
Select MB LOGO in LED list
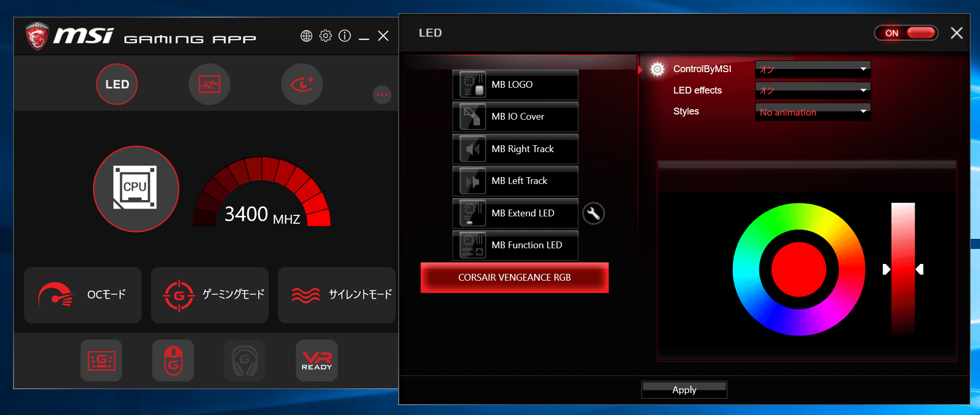(x=515, y=85)
